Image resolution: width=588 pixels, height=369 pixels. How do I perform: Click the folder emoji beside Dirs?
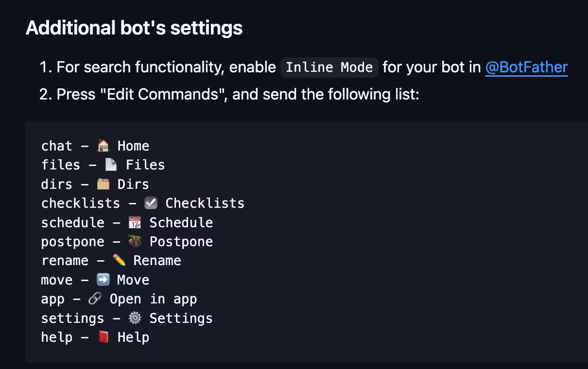103,184
